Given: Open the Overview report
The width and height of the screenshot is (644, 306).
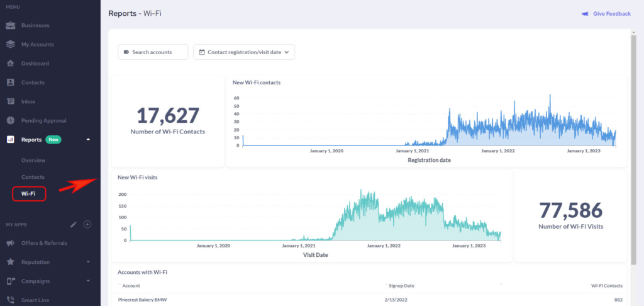Looking at the screenshot, I should pos(33,161).
